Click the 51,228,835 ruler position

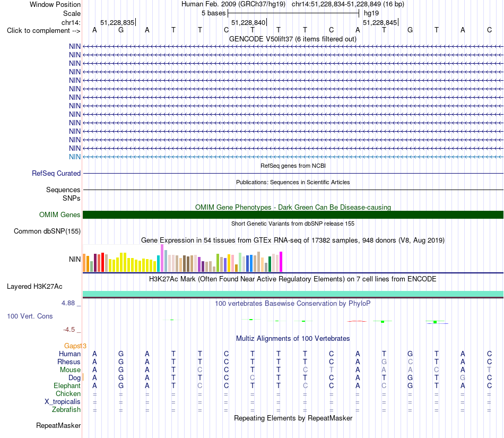coord(117,22)
